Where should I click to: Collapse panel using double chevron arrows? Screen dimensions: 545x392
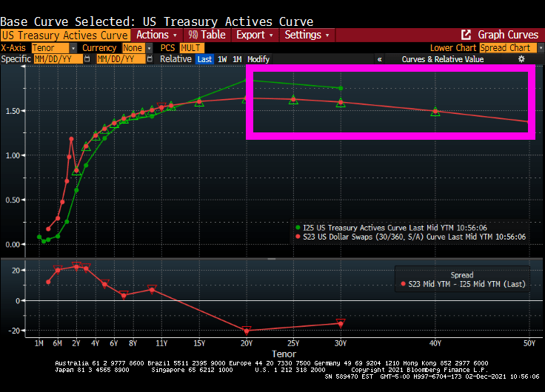point(380,59)
